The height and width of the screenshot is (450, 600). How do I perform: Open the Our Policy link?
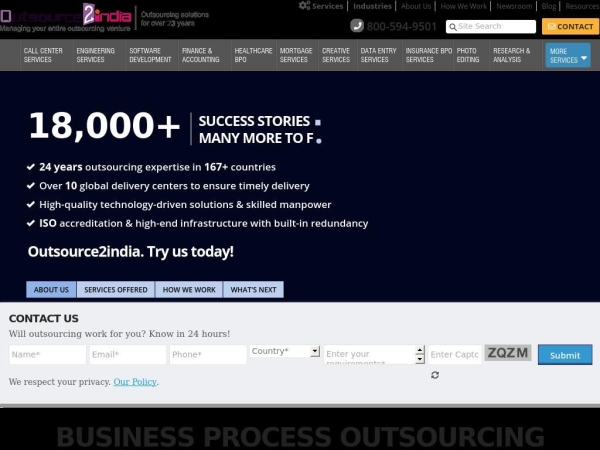tap(135, 382)
